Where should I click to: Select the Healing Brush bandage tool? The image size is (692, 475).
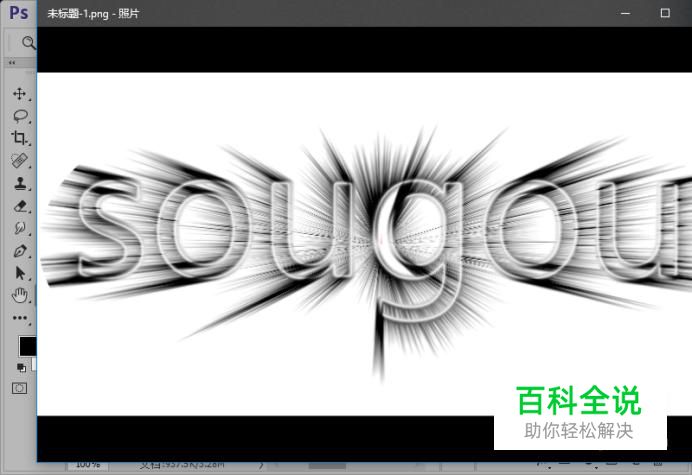19,160
